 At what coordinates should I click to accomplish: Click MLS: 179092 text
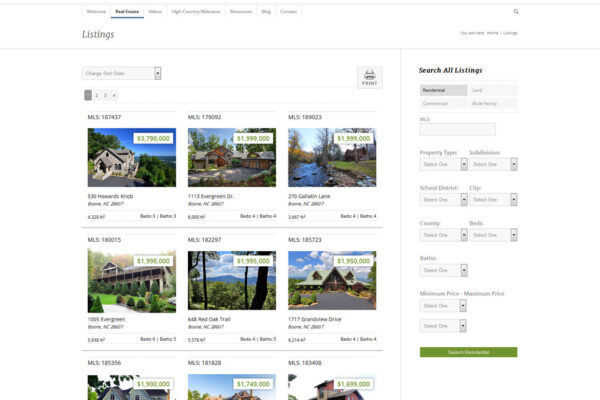[x=204, y=117]
